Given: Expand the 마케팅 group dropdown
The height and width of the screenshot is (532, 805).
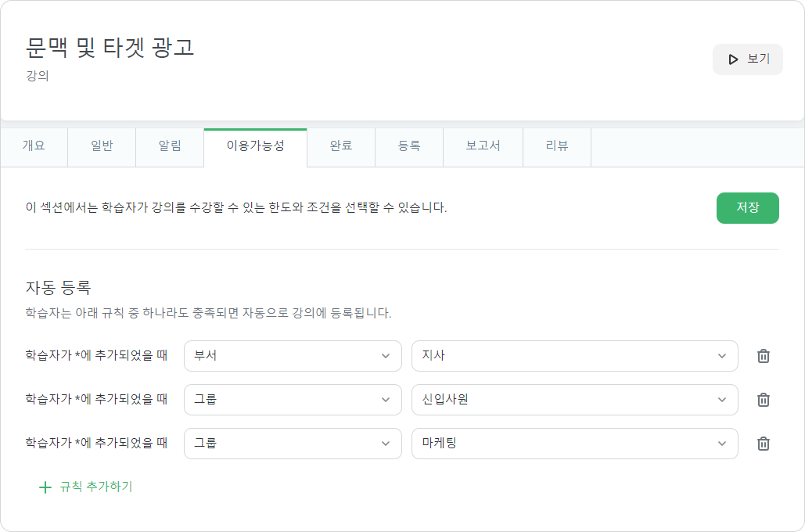Looking at the screenshot, I should (x=574, y=443).
